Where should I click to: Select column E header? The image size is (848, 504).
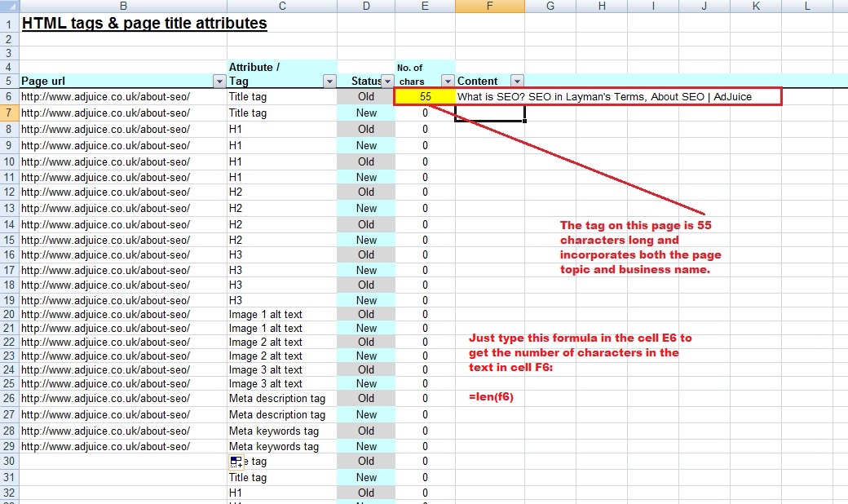[x=424, y=7]
